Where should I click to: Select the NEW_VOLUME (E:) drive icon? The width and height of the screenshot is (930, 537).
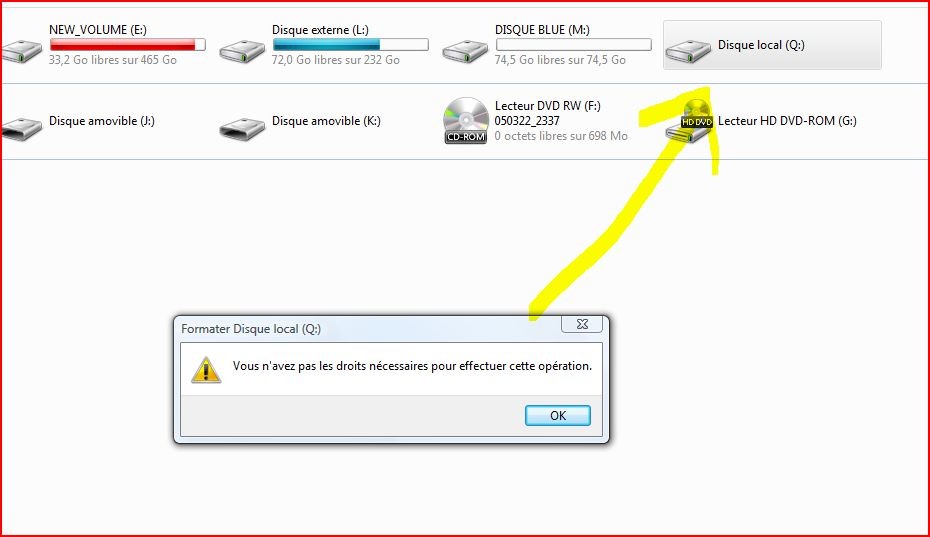pyautogui.click(x=21, y=51)
